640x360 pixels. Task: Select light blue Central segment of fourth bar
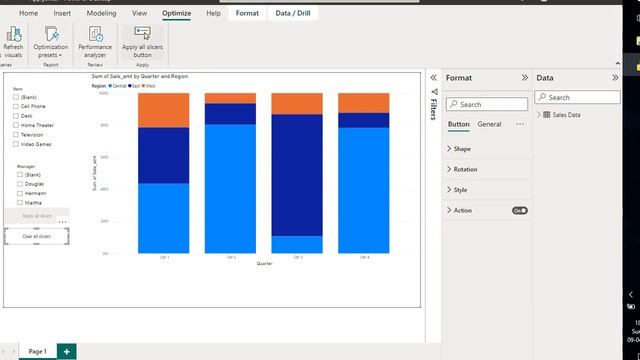364,190
